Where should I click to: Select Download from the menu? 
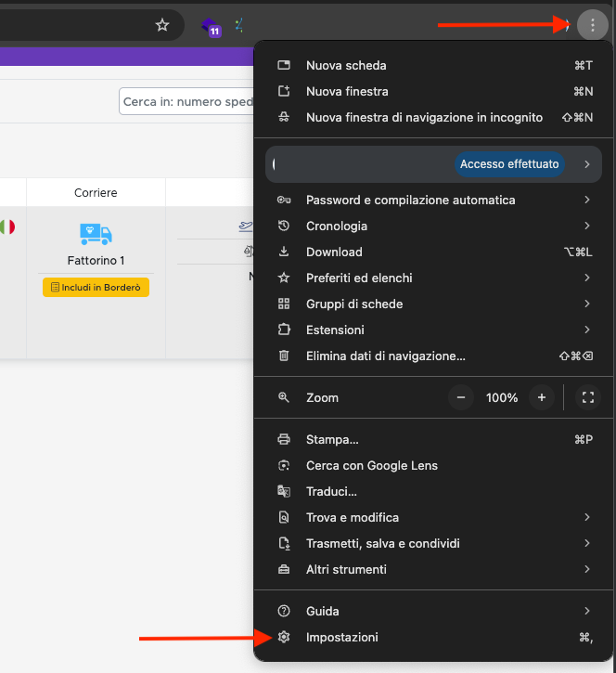[x=433, y=252]
